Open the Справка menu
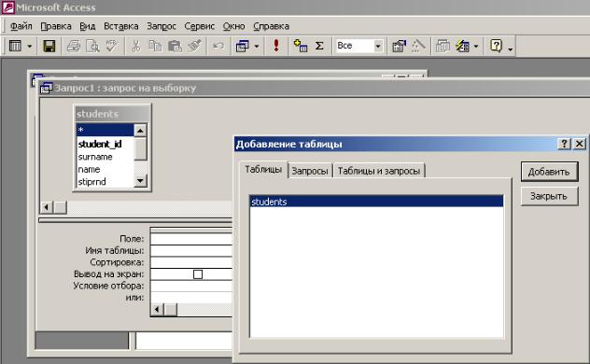Screen dimensions: 590x364 pos(271,26)
